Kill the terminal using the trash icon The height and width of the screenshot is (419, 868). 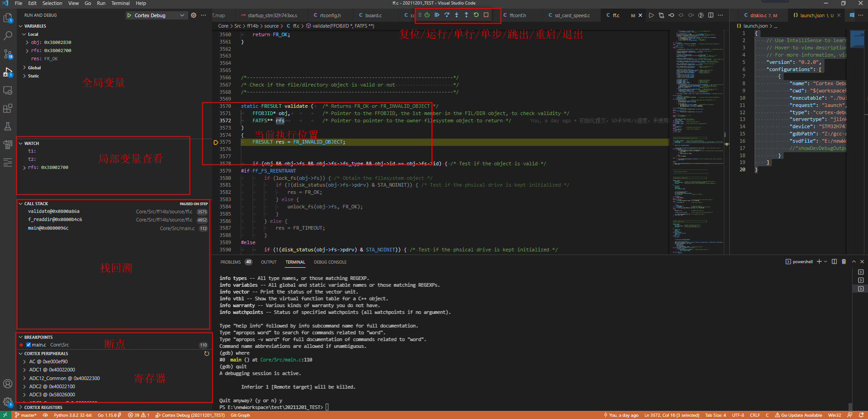point(844,261)
